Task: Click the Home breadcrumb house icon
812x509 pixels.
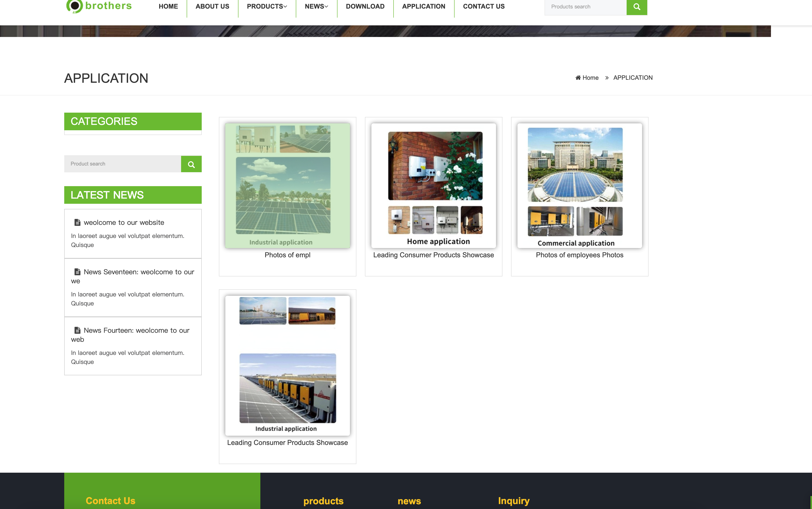Action: point(578,78)
